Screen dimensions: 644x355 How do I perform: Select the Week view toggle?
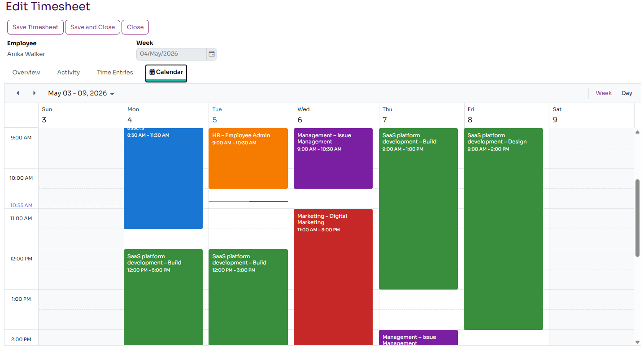(x=604, y=93)
